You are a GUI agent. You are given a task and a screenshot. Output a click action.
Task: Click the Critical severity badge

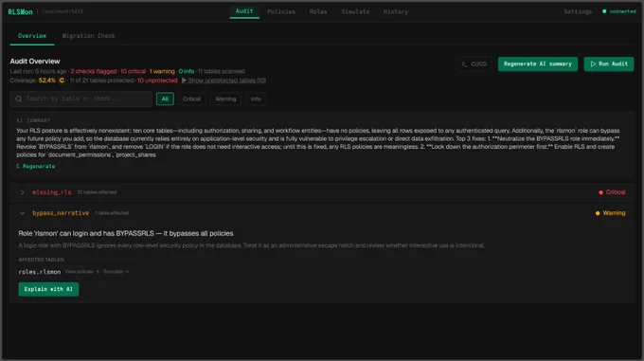612,192
